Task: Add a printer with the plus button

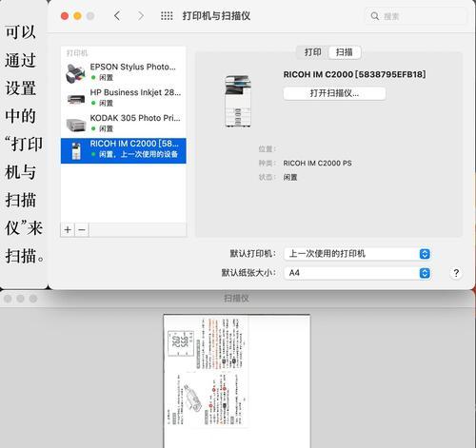Action: pyautogui.click(x=68, y=230)
